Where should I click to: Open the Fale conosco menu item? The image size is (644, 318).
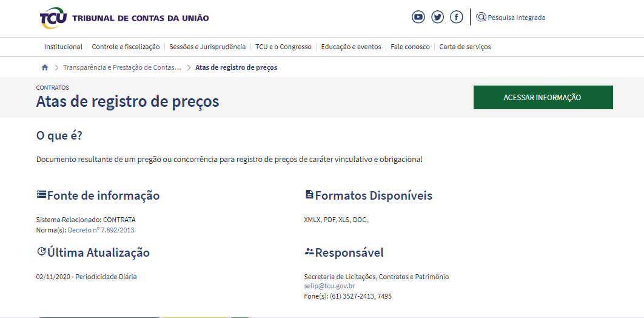coord(410,47)
